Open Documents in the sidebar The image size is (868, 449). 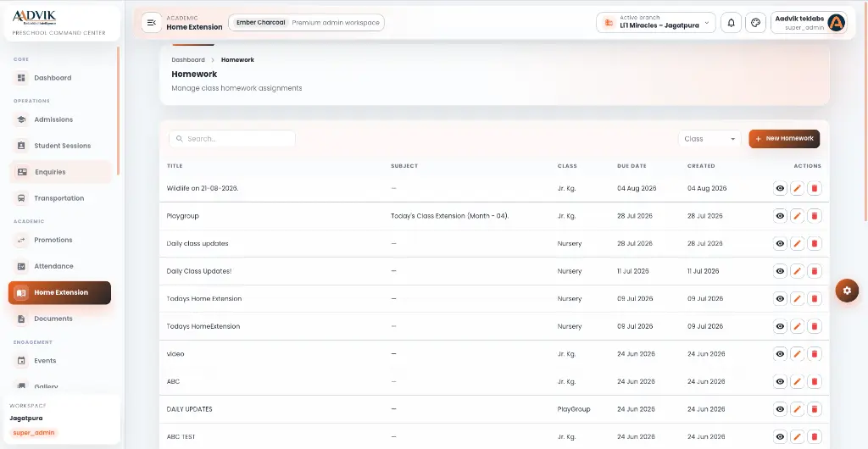coord(60,319)
